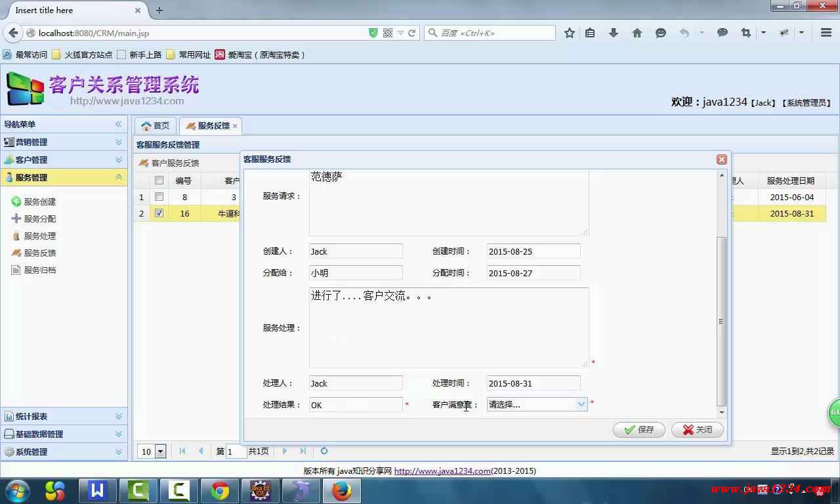Open the chat bubble toolbar icon
This screenshot has height=504, width=840.
click(x=723, y=33)
